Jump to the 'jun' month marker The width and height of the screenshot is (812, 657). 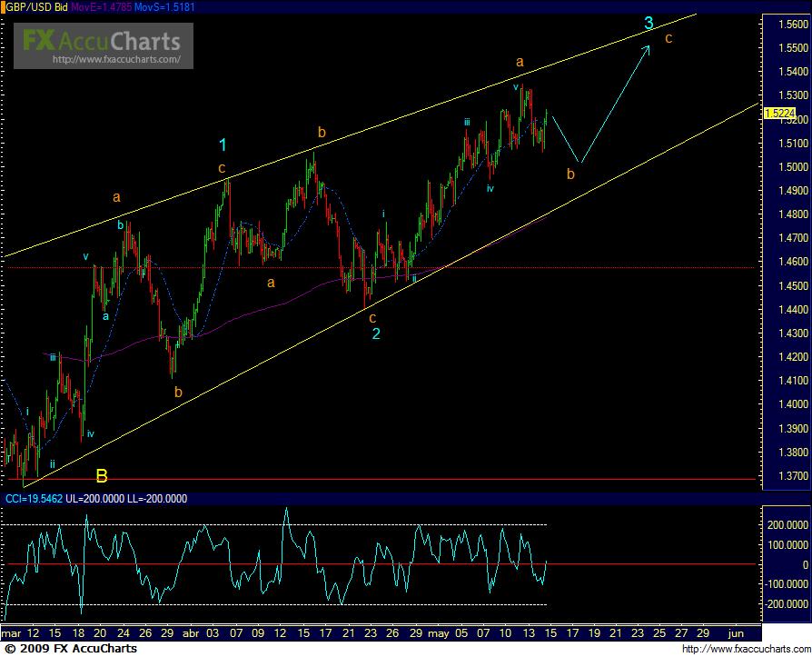pos(736,632)
